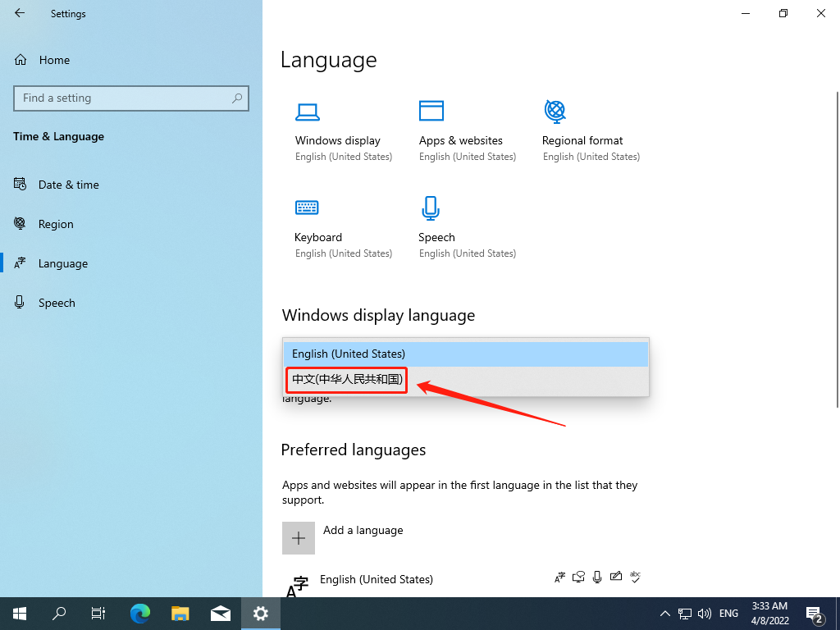Select 中文(中华人民共和国) as display language
The height and width of the screenshot is (630, 840).
coord(345,380)
